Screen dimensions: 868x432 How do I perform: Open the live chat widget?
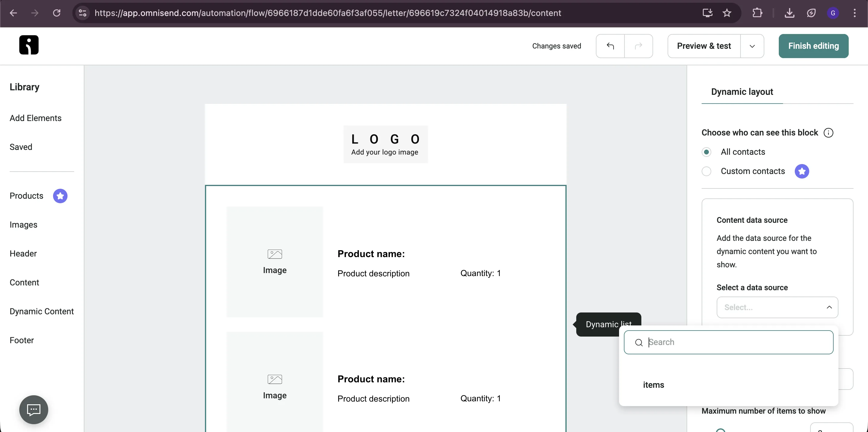click(x=34, y=409)
